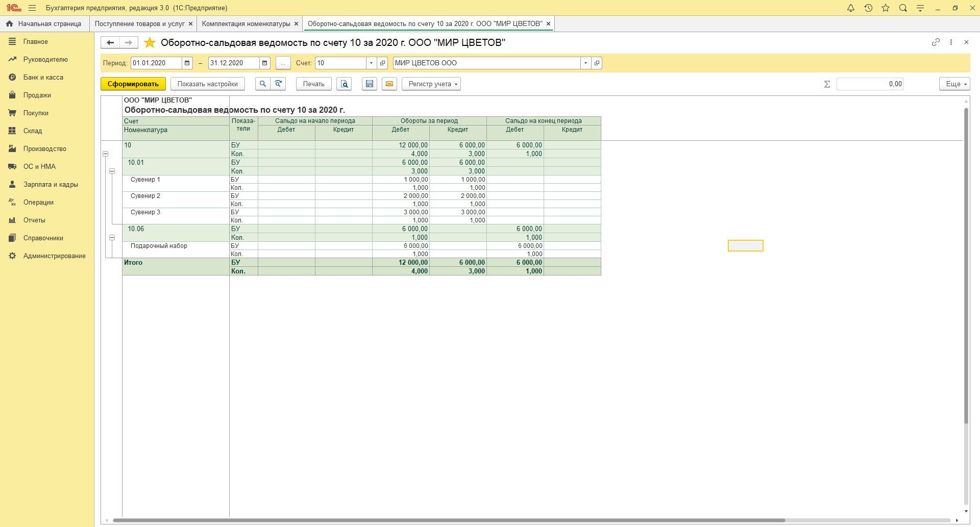Image resolution: width=980 pixels, height=527 pixels.
Task: Collapse the 10.01 subaccount group
Action: (112, 171)
